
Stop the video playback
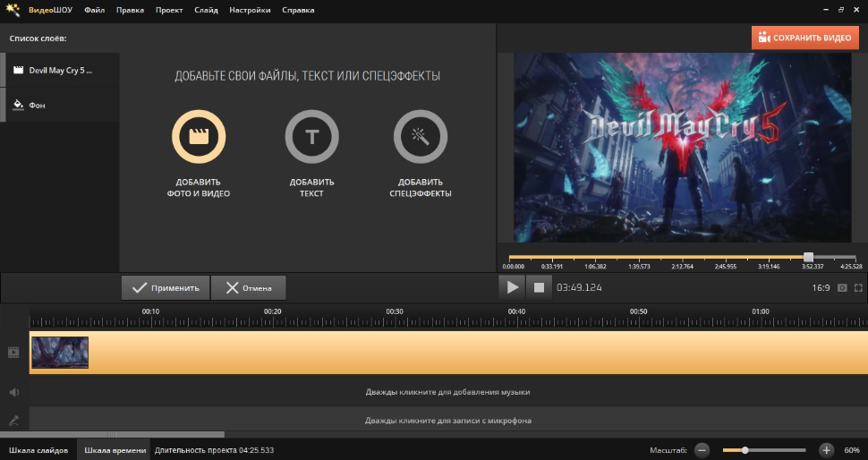click(539, 287)
